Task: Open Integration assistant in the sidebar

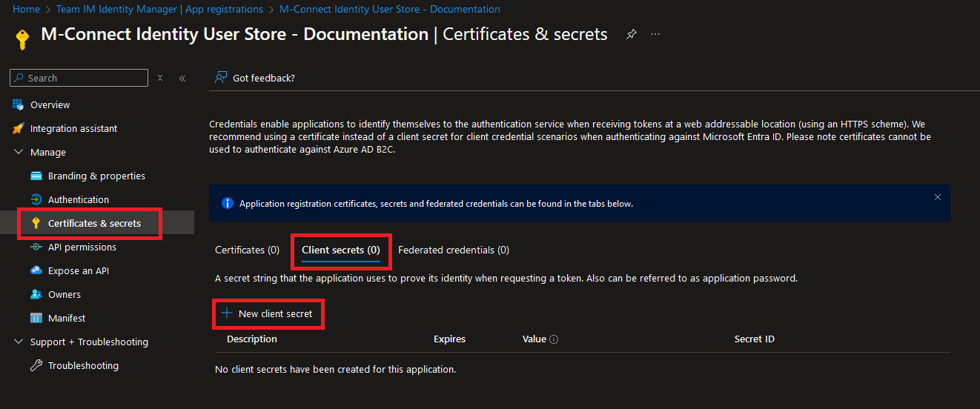Action: (73, 128)
